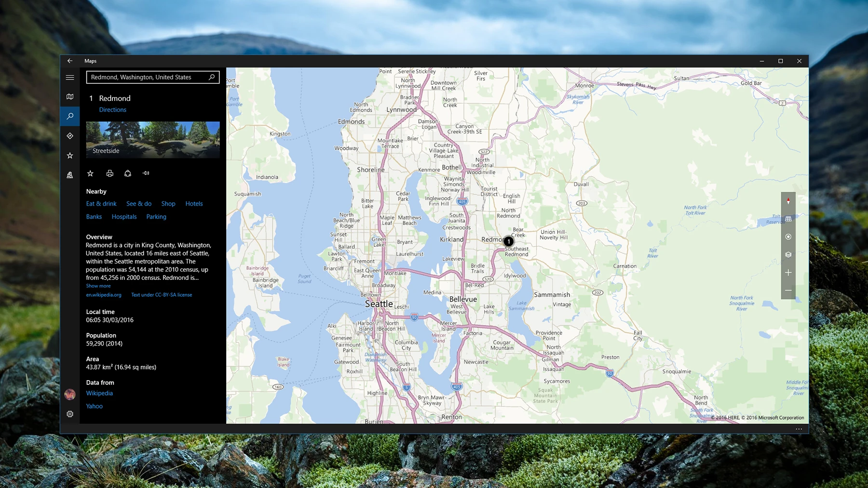868x488 pixels.
Task: Rotate map with compass control
Action: click(788, 201)
